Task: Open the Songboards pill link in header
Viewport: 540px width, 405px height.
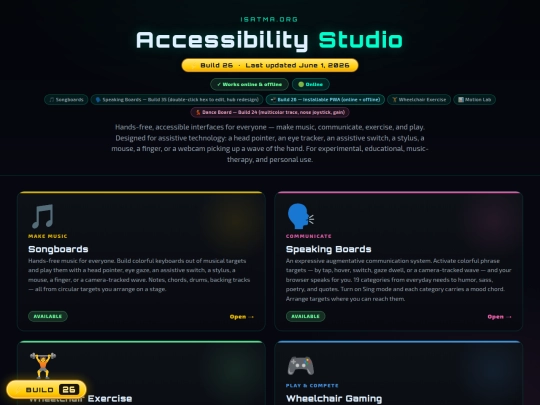Action: pos(66,100)
